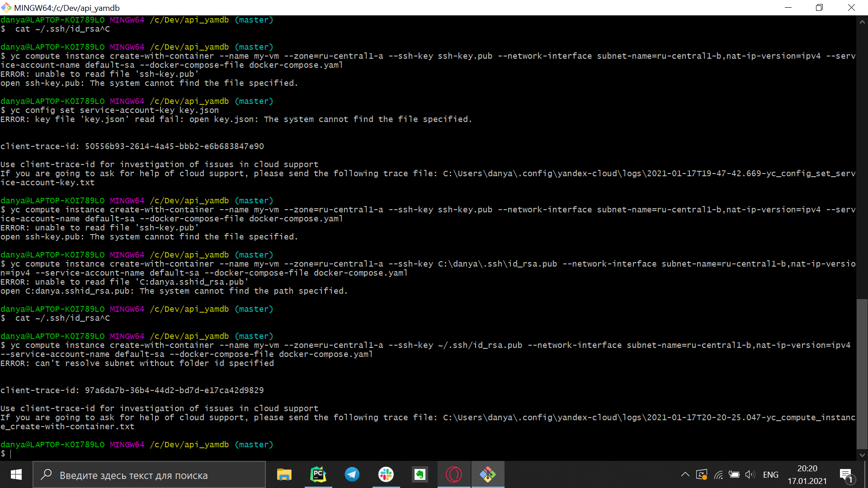Open the Windows Update tray icon
Screen dimensions: 868x488
point(702,474)
